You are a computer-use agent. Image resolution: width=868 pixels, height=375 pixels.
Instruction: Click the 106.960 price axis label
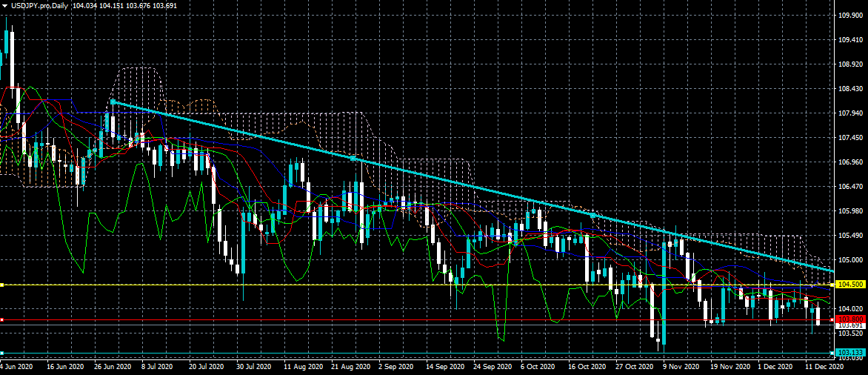coord(849,162)
